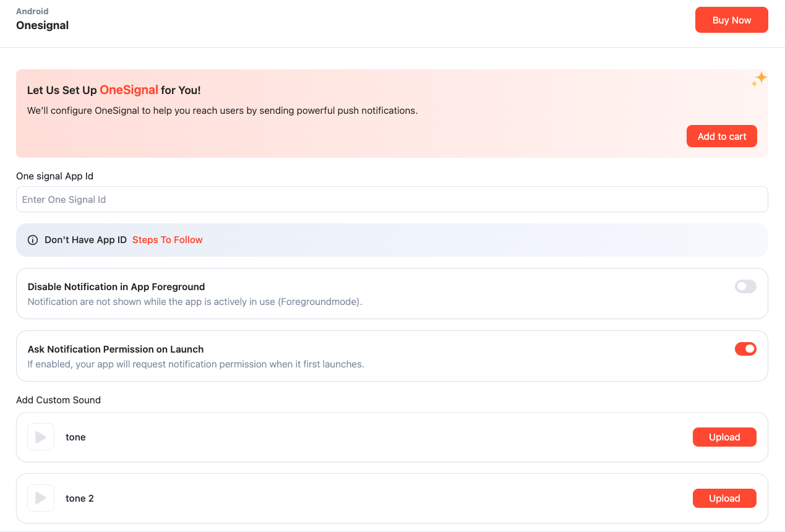Viewport: 785px width, 532px height.
Task: Open the "Steps To Follow" guide
Action: tap(167, 239)
